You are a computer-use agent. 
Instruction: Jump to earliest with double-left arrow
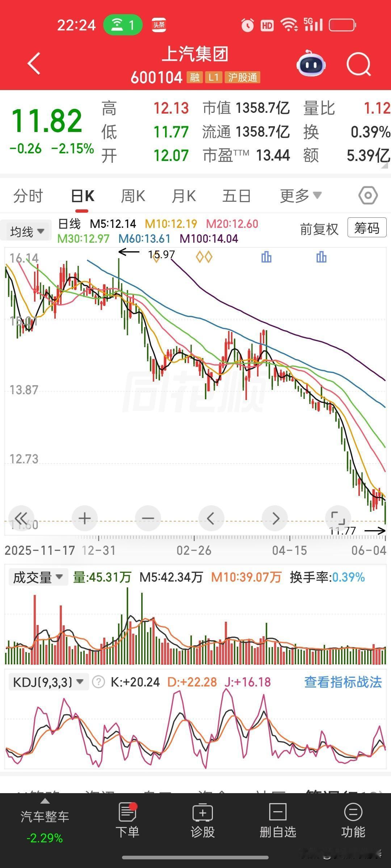[x=21, y=518]
